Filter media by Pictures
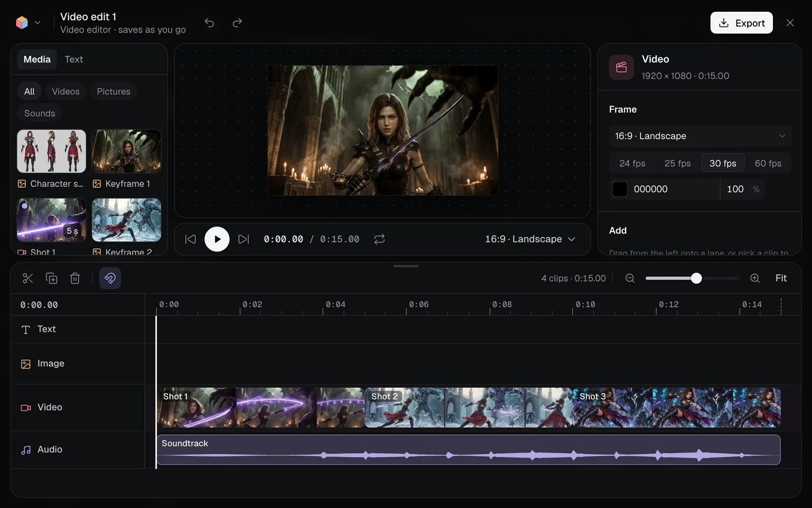This screenshot has height=508, width=812. 114,91
